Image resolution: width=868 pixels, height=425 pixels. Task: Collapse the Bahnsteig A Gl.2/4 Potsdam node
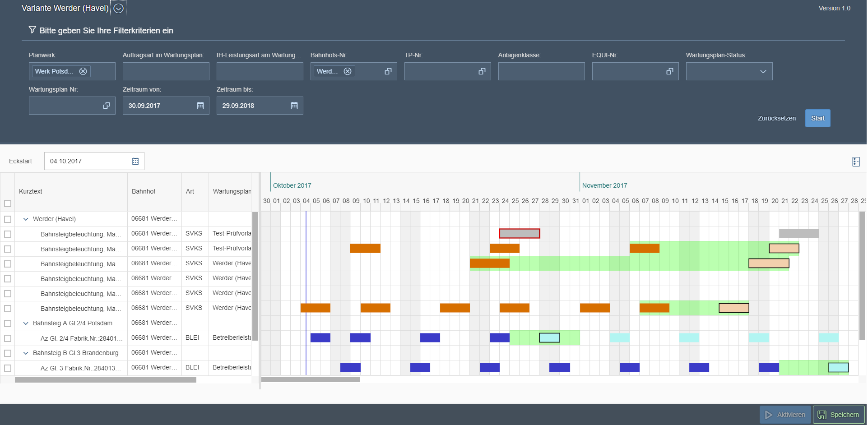[x=26, y=323]
